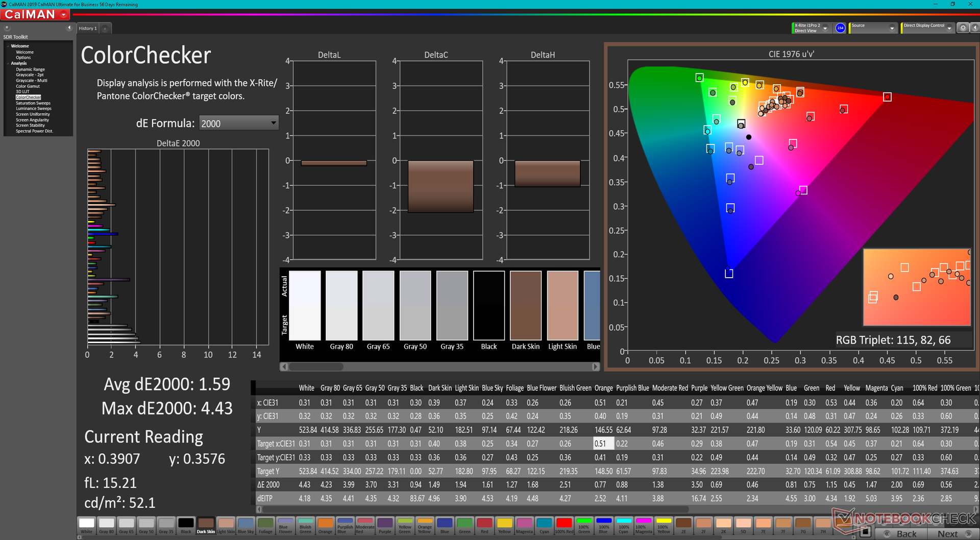Screen dimensions: 980x540
Task: Open the X-Rite i1Pro 2 meter dropdown
Action: coord(825,28)
